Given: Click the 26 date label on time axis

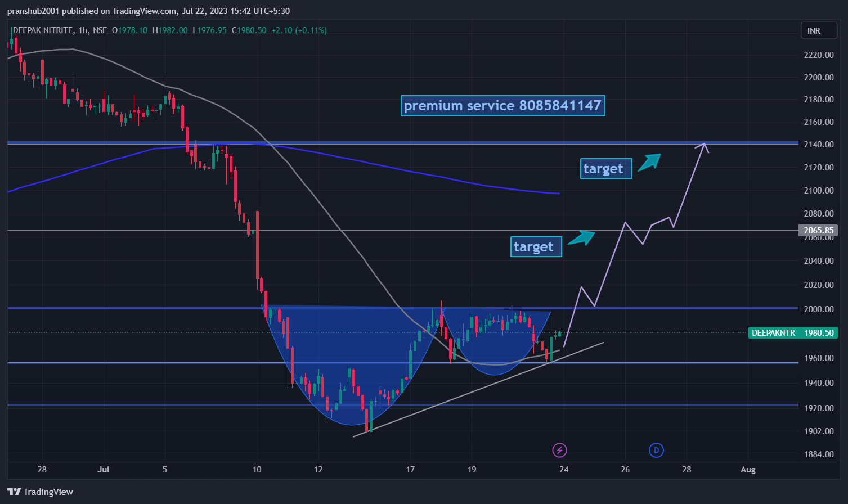Looking at the screenshot, I should [x=625, y=469].
